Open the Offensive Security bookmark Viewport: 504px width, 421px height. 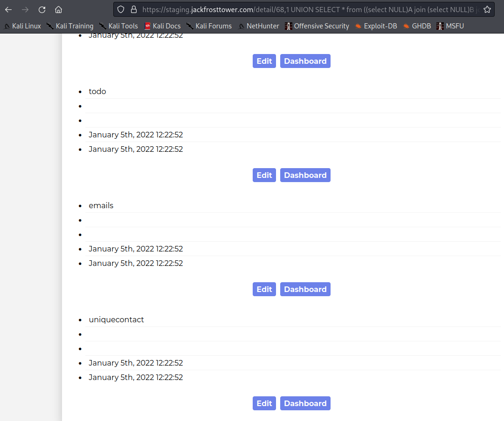point(317,26)
